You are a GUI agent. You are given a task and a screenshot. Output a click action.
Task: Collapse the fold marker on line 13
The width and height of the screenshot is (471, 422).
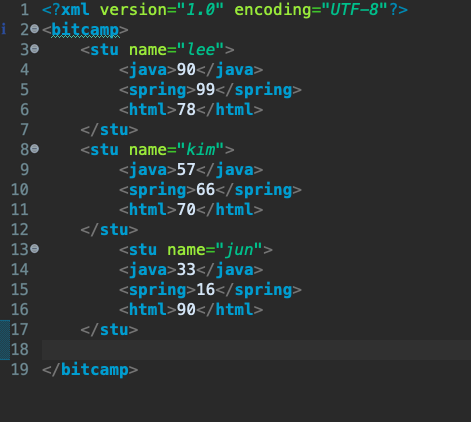(x=34, y=249)
